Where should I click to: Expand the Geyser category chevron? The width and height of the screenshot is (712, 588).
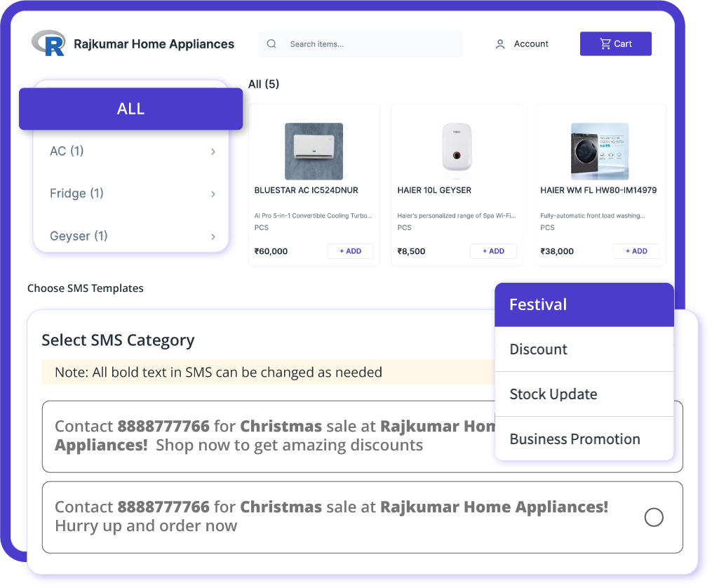pos(213,236)
